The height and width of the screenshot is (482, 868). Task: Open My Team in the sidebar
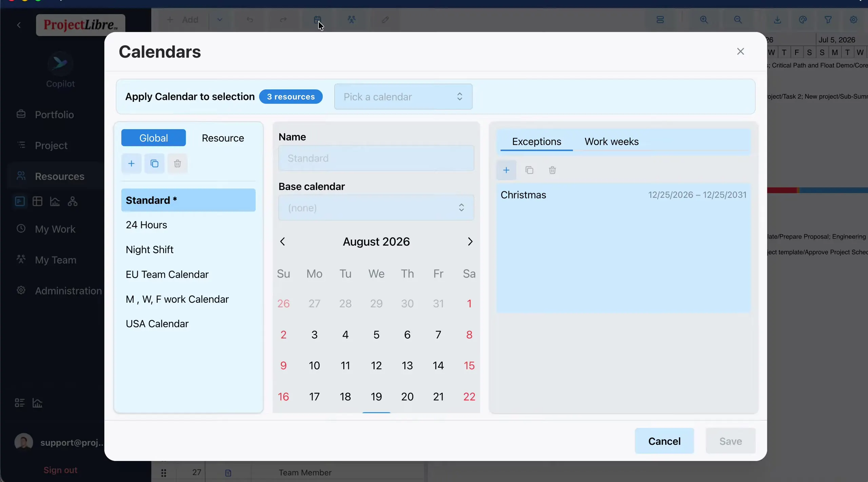pos(56,260)
